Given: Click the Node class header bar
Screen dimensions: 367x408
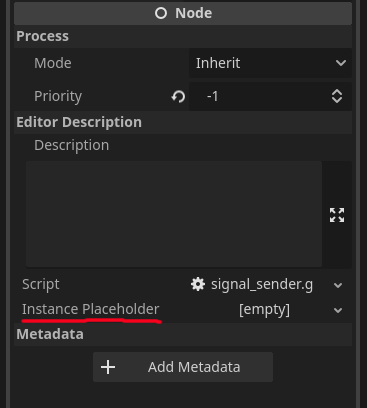Looking at the screenshot, I should tap(183, 13).
